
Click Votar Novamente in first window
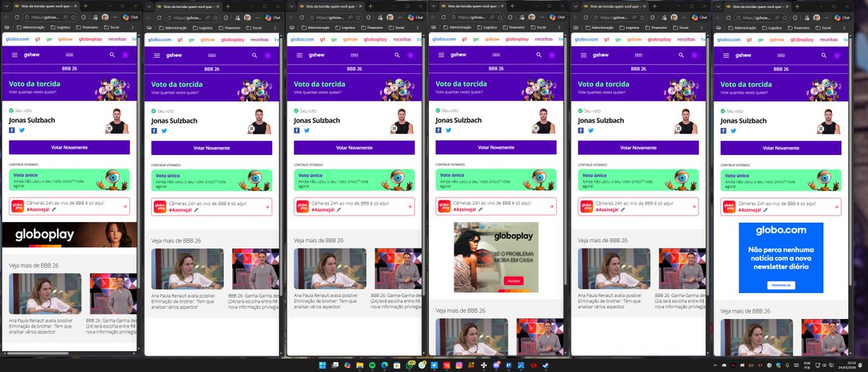click(x=69, y=147)
